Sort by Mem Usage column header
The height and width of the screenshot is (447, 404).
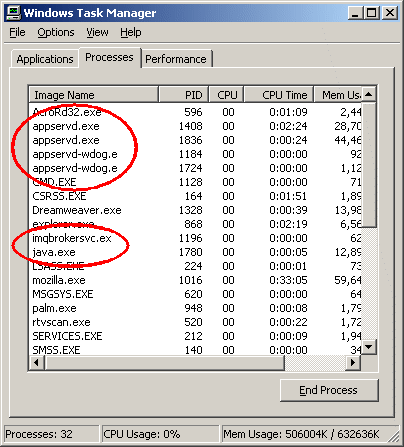coord(337,95)
